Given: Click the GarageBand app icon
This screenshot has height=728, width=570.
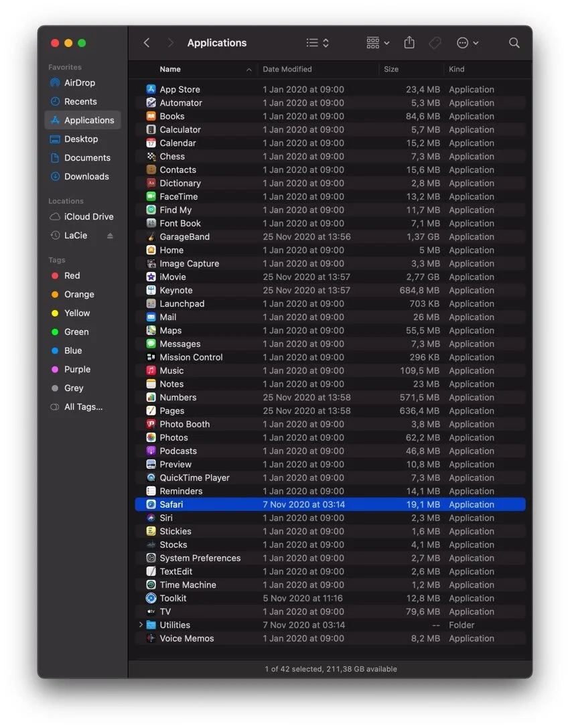Looking at the screenshot, I should (x=151, y=237).
